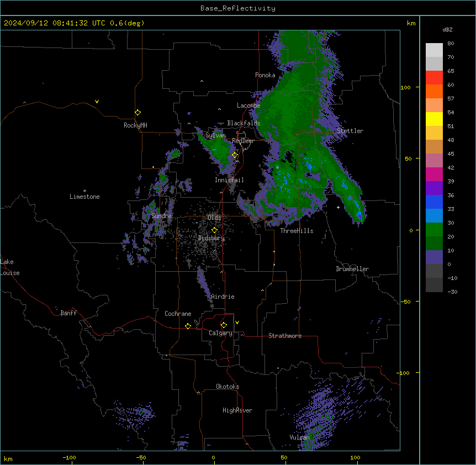
Task: Click the Okotoks town label
Action: (228, 387)
